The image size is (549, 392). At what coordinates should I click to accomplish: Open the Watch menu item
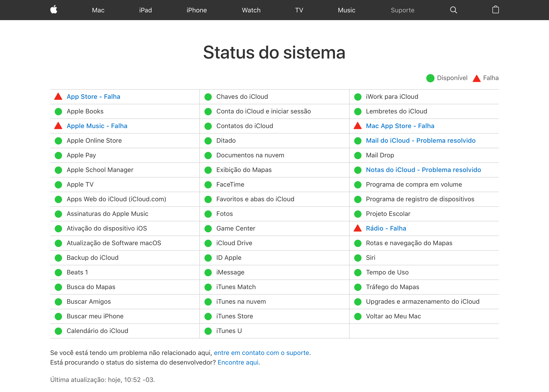tap(251, 10)
